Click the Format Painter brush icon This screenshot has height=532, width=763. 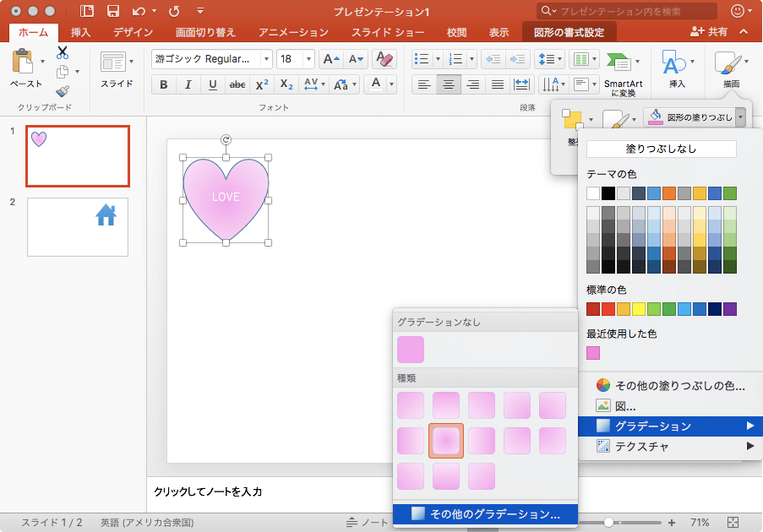[x=63, y=91]
